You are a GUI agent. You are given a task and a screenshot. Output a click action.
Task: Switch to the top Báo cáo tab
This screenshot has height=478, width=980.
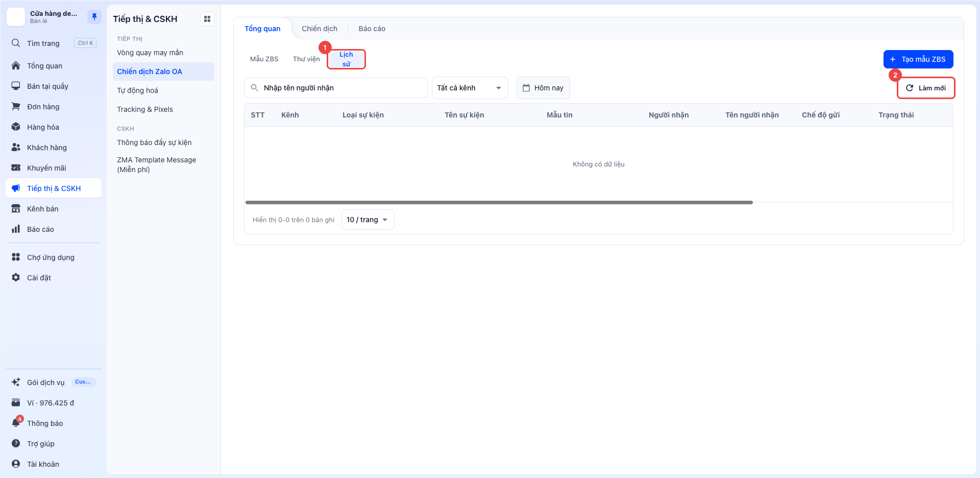click(372, 29)
